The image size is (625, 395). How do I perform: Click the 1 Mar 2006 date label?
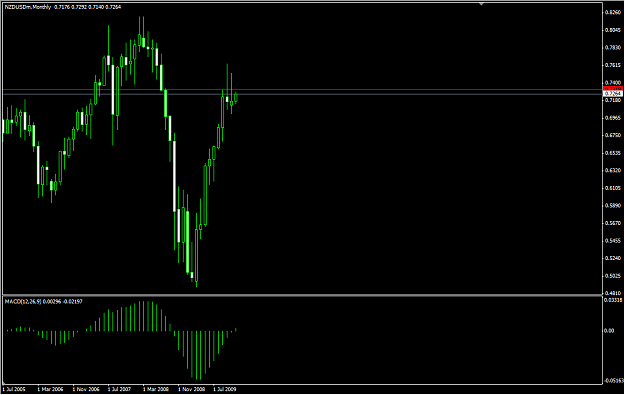pos(50,389)
